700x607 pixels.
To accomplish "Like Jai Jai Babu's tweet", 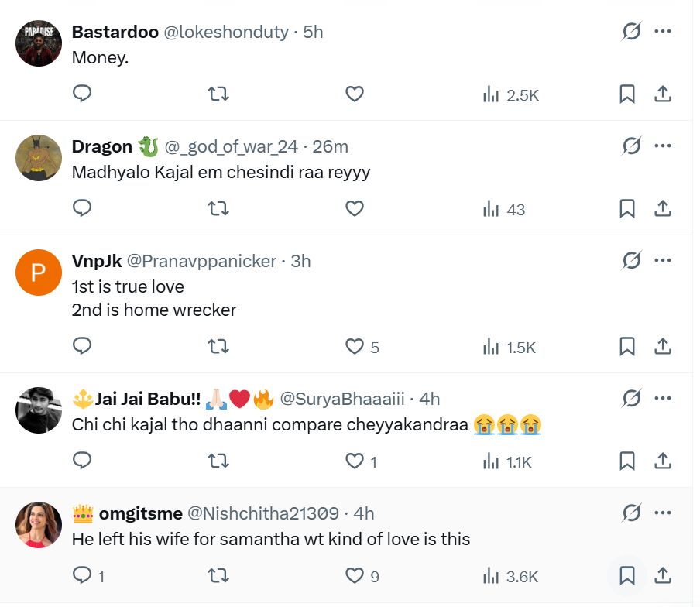I will (x=355, y=461).
